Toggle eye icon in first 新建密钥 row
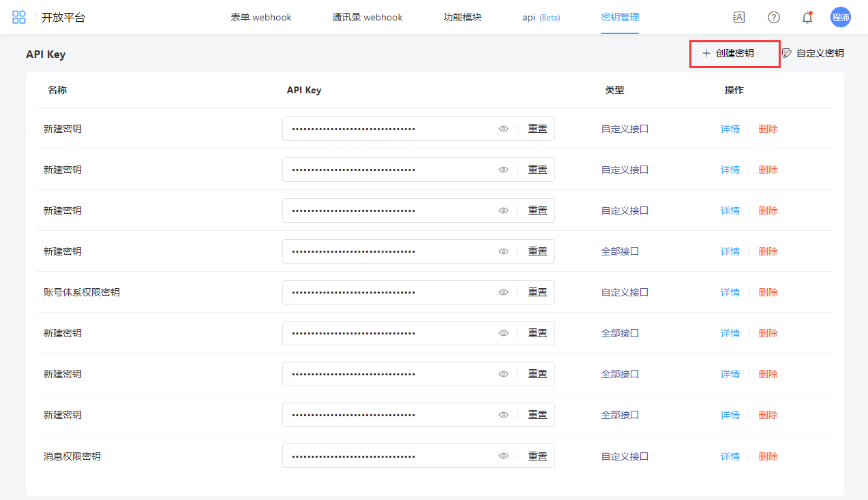The height and width of the screenshot is (500, 868). (503, 129)
